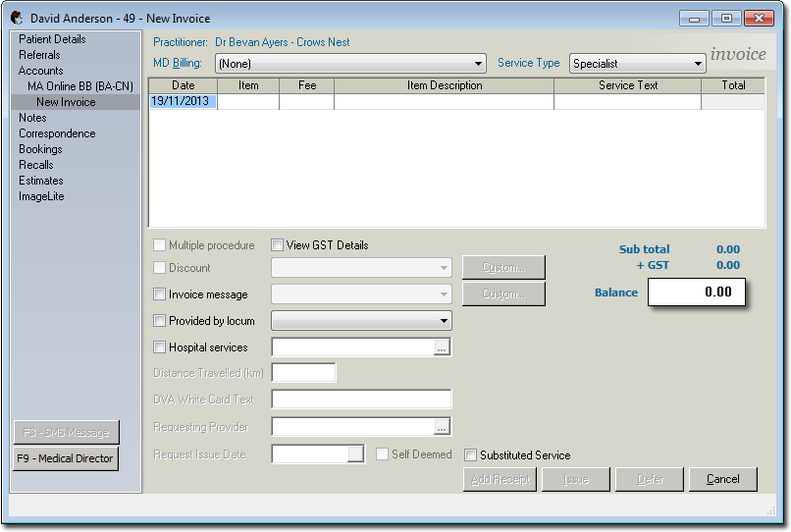Enable the View GST Details checkbox

click(x=278, y=245)
